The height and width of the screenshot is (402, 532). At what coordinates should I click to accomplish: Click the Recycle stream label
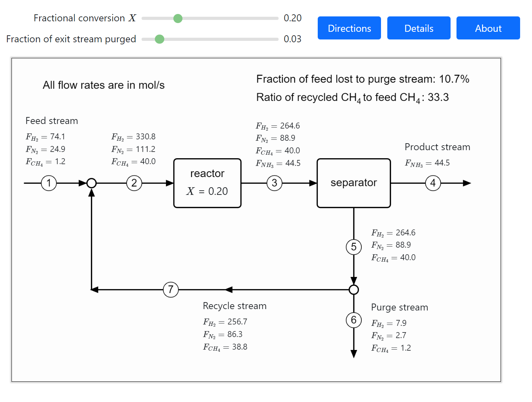point(235,306)
